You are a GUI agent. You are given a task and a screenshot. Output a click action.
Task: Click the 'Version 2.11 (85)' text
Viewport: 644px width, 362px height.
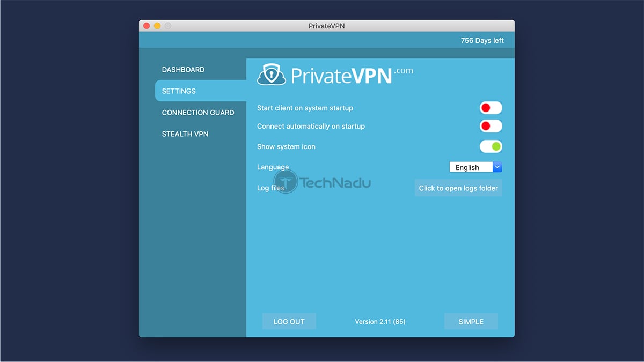pos(380,321)
